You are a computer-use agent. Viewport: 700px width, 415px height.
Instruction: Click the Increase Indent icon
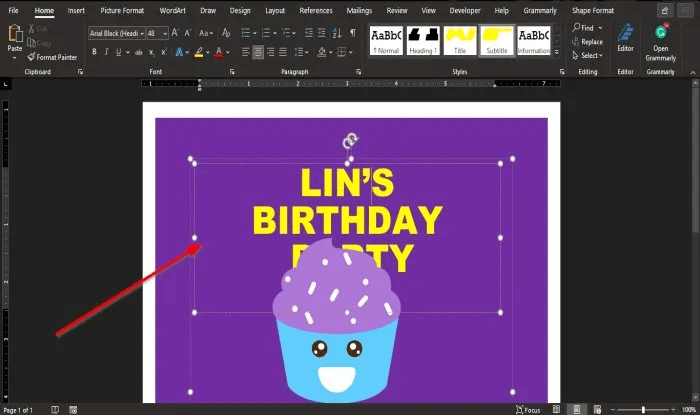pos(321,33)
